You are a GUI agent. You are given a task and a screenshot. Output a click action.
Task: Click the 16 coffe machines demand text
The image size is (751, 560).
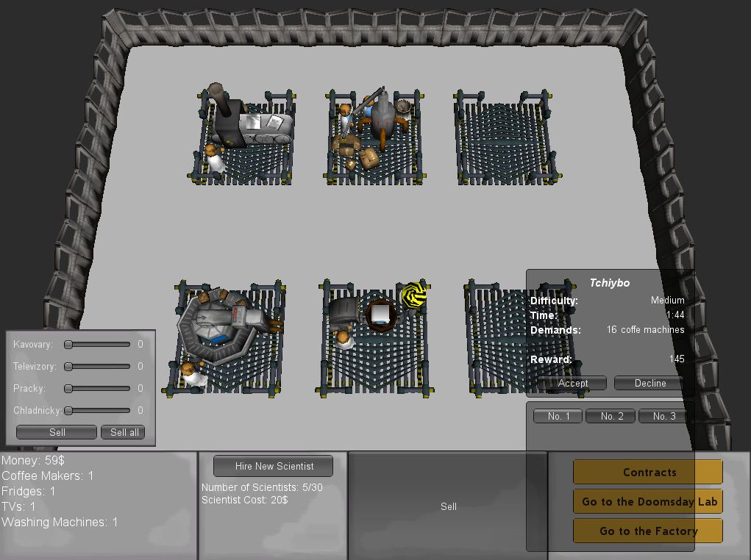[645, 330]
